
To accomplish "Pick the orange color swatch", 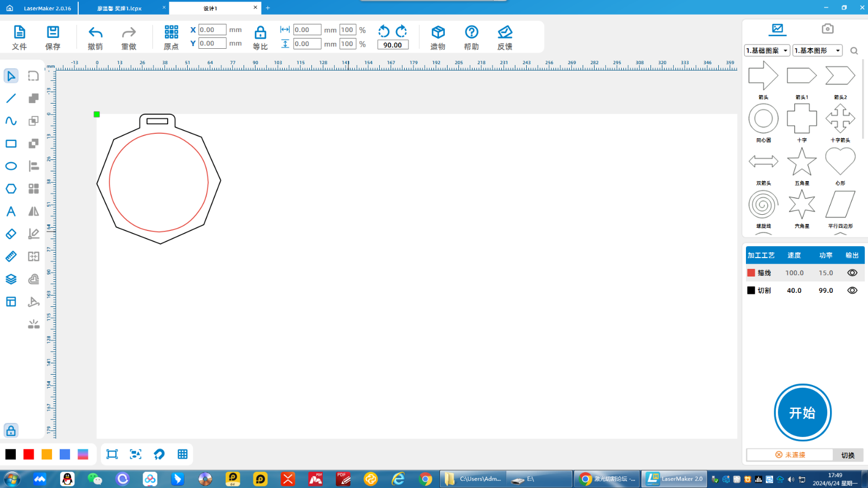I will pyautogui.click(x=47, y=454).
